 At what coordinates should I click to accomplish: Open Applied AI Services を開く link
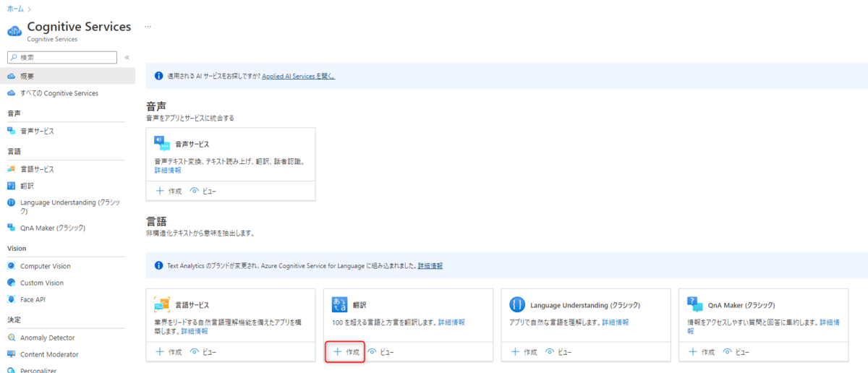pos(298,75)
